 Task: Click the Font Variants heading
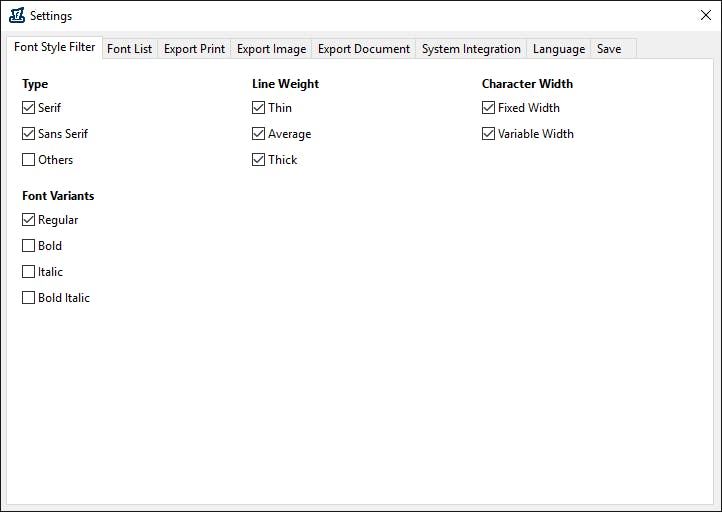click(58, 196)
